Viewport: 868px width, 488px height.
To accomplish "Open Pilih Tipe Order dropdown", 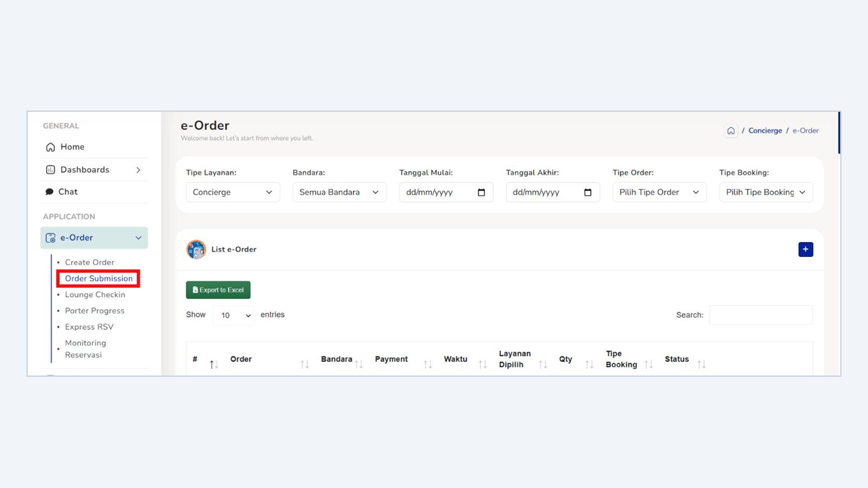I will (659, 192).
